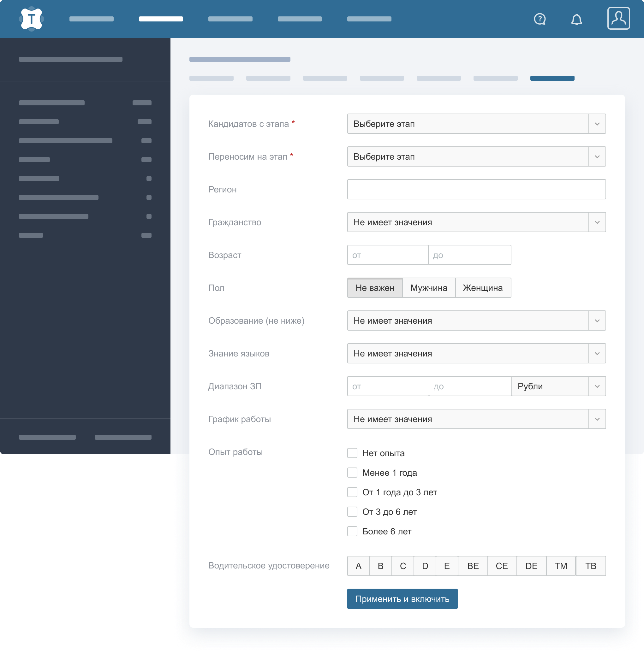Viewport: 644px width, 653px height.
Task: Open notifications bell icon
Action: coord(576,19)
